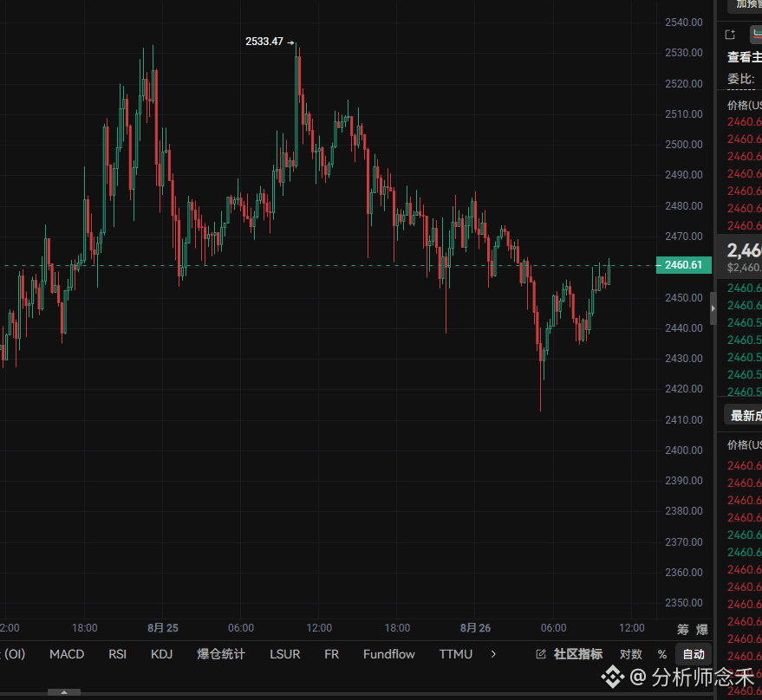Switch to the KDJ indicator
762x700 pixels.
click(161, 654)
